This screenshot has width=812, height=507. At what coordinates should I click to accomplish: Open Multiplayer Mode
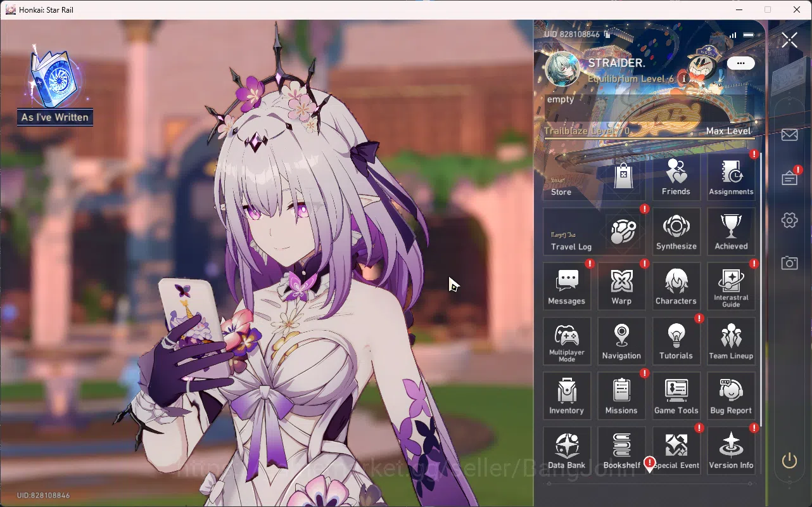pos(566,341)
